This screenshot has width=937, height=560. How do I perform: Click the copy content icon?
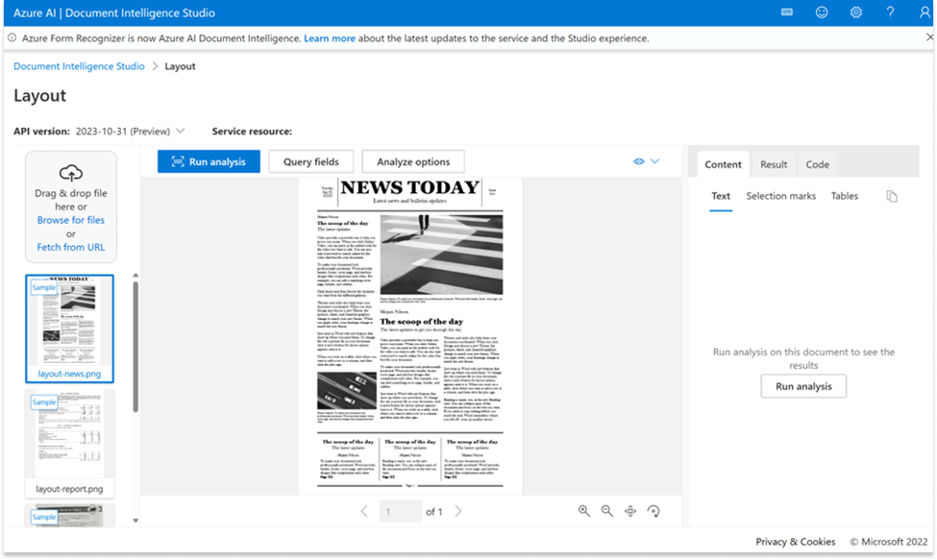[892, 196]
